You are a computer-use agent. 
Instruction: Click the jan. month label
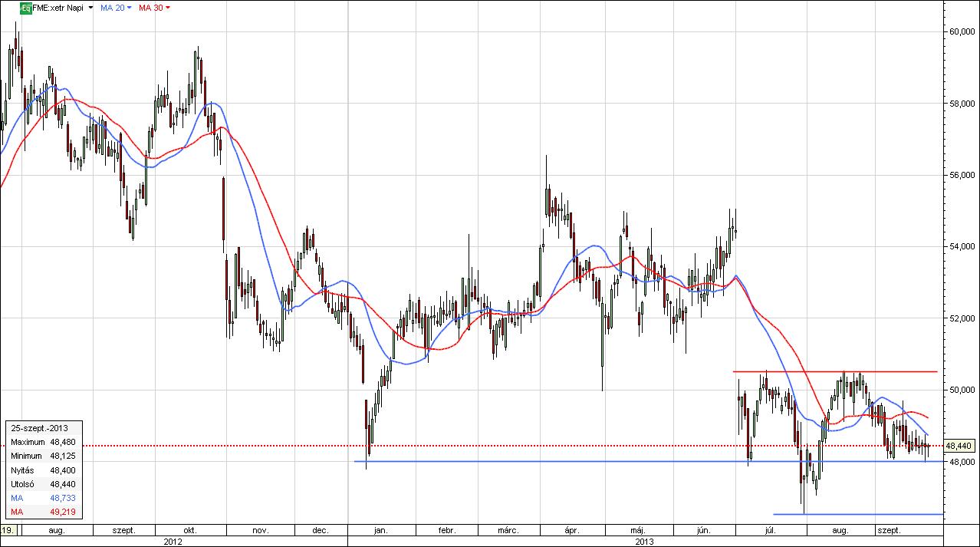point(380,530)
